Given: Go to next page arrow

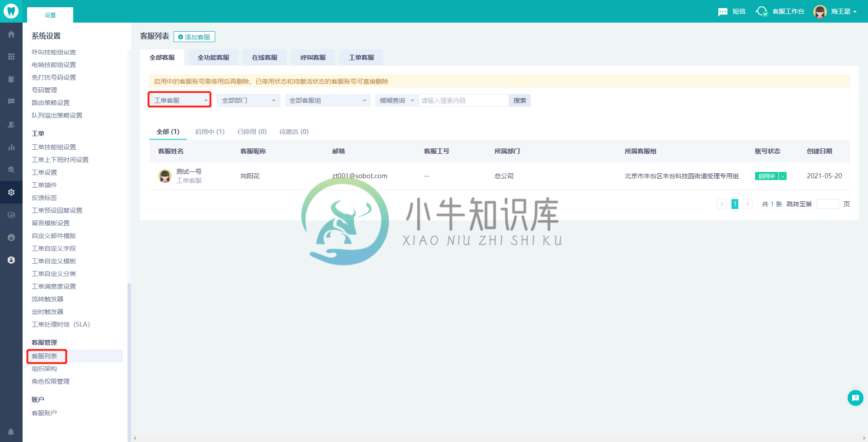Looking at the screenshot, I should 748,204.
